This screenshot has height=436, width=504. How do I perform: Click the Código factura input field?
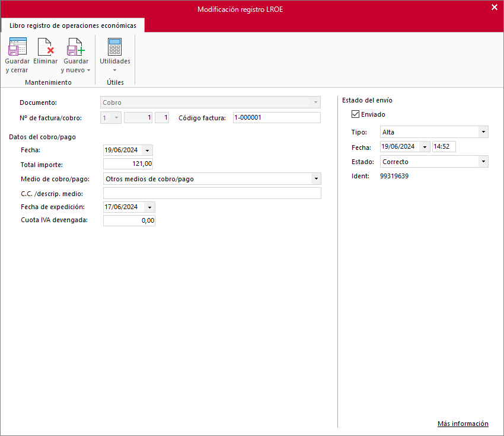277,118
